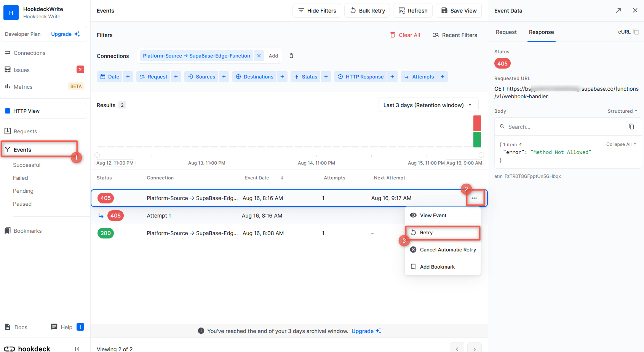Sort by Event Date column
Screen dimensions: 644x352
click(x=282, y=178)
